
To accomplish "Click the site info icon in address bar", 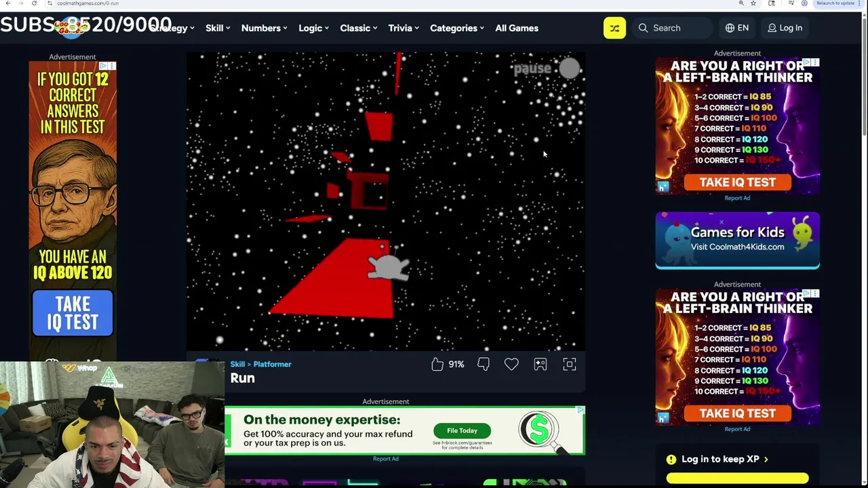I will [50, 3].
